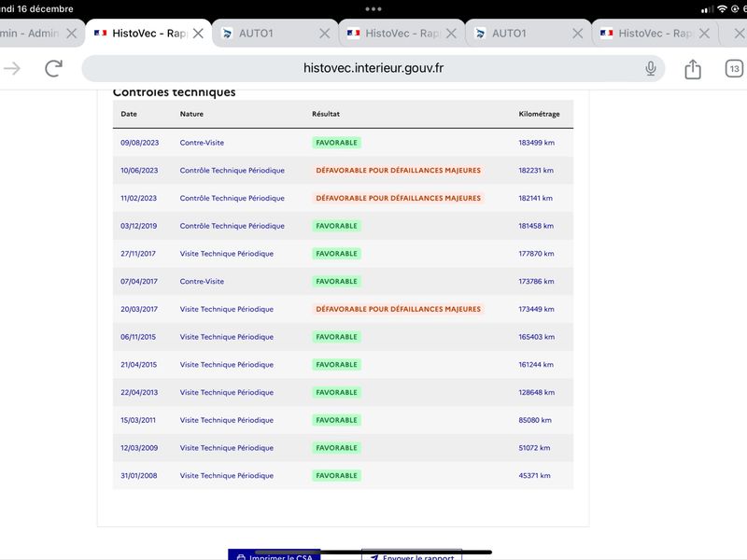Select the 173786 km mileage value

[536, 281]
